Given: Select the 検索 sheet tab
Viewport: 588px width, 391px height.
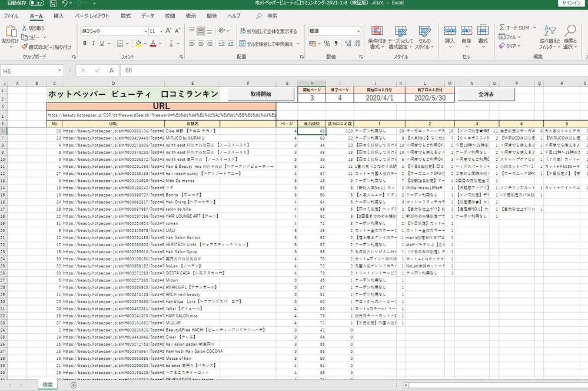Looking at the screenshot, I should pyautogui.click(x=48, y=385).
